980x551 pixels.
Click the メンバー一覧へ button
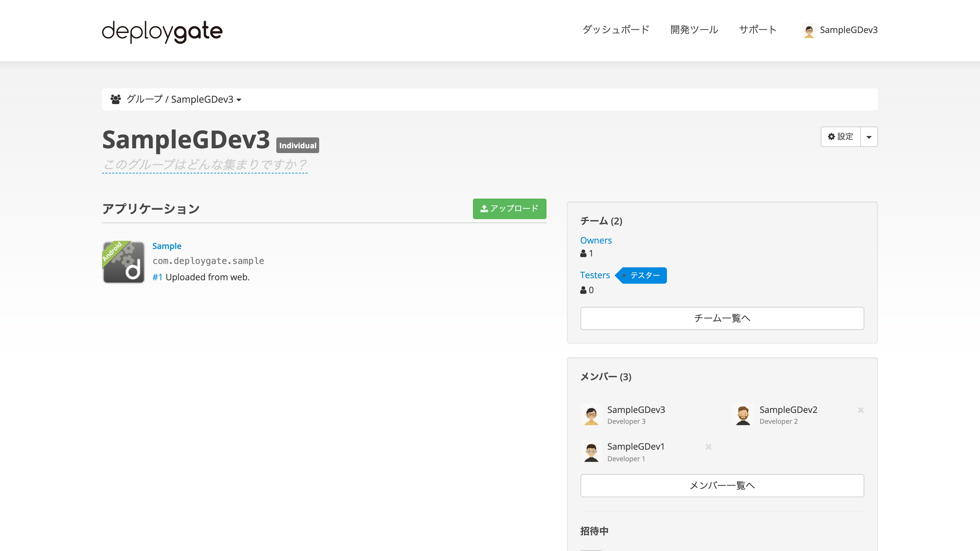[x=722, y=486]
